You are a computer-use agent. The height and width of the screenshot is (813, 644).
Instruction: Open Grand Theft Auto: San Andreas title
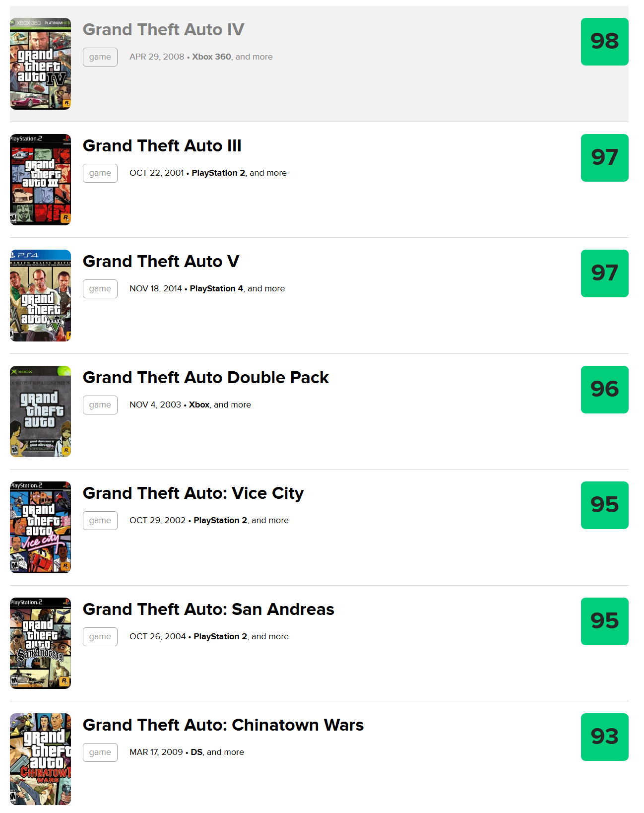click(208, 610)
